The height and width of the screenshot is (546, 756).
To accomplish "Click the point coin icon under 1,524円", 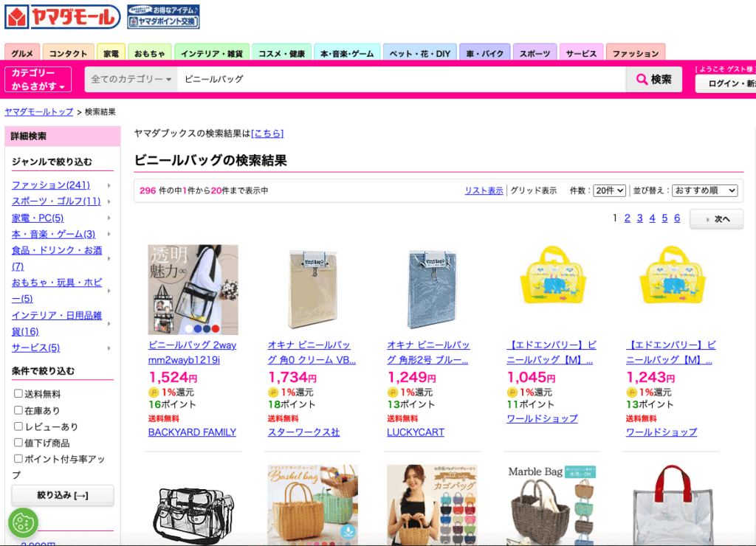I will [154, 393].
